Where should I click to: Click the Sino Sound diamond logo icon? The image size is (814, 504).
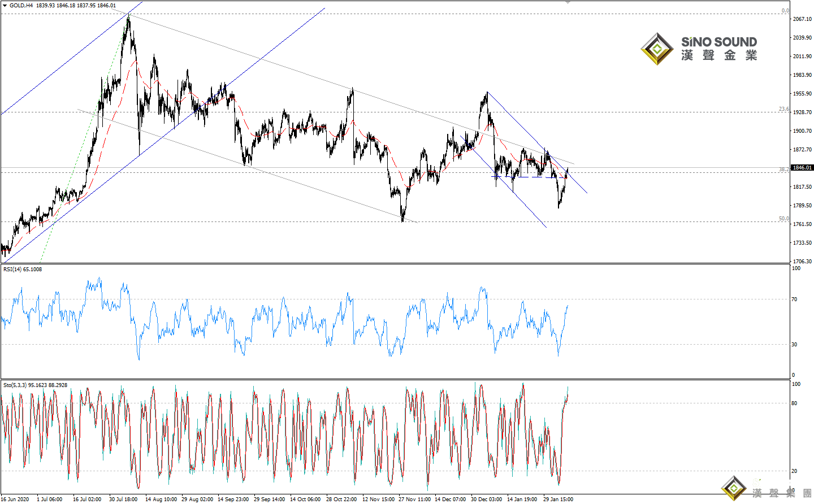click(x=656, y=49)
